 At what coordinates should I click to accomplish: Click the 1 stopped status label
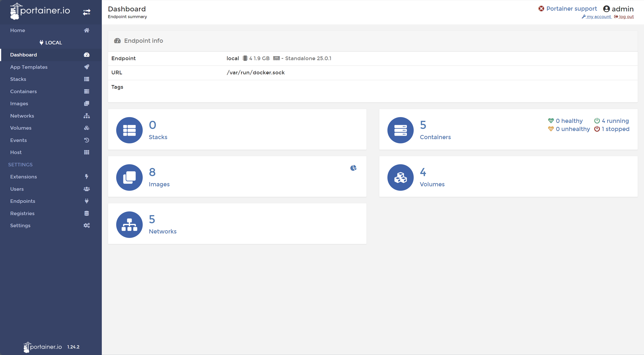pyautogui.click(x=615, y=129)
